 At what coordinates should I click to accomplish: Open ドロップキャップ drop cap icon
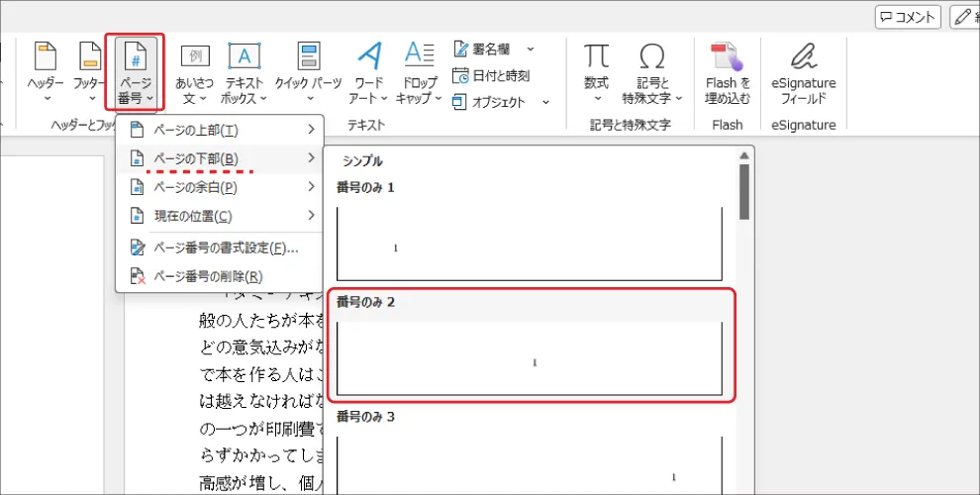420,55
